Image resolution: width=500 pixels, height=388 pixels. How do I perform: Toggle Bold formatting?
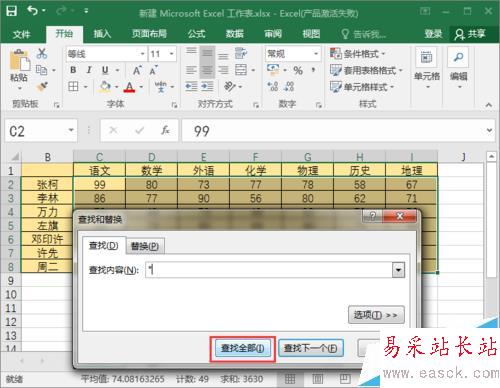pyautogui.click(x=73, y=70)
